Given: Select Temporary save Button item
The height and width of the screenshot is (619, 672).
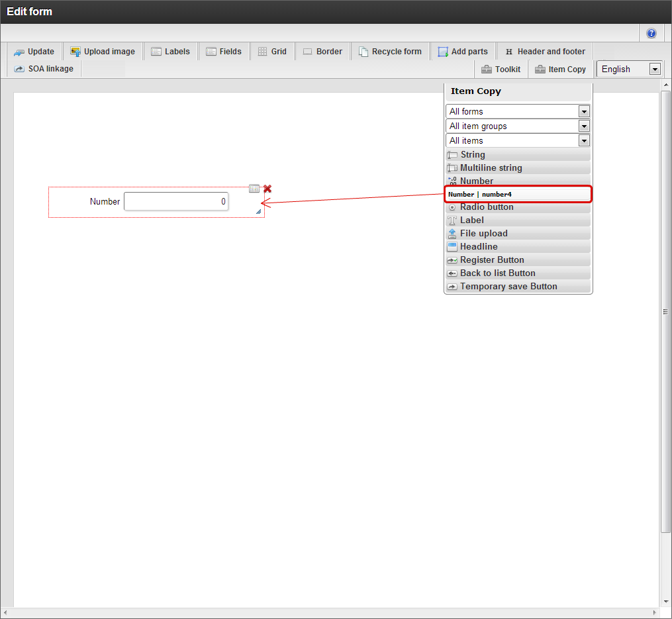Looking at the screenshot, I should coord(518,287).
